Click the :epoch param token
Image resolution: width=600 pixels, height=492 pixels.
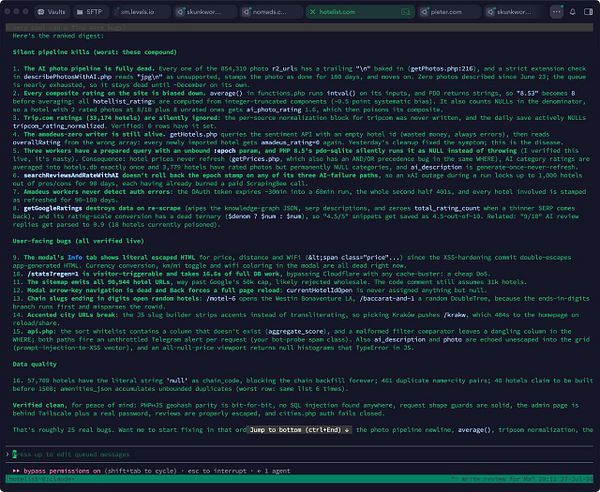[225, 151]
